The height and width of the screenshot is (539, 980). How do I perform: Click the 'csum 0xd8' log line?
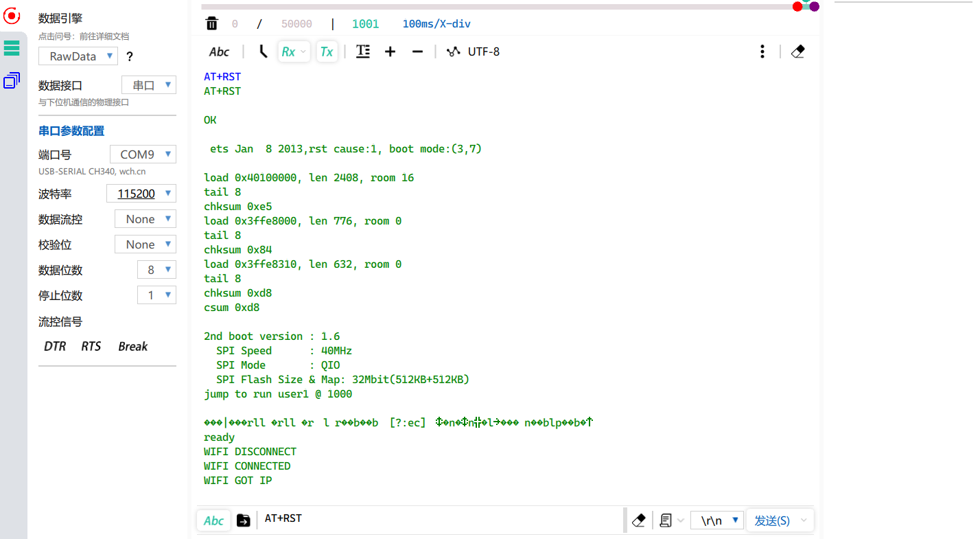tap(231, 308)
